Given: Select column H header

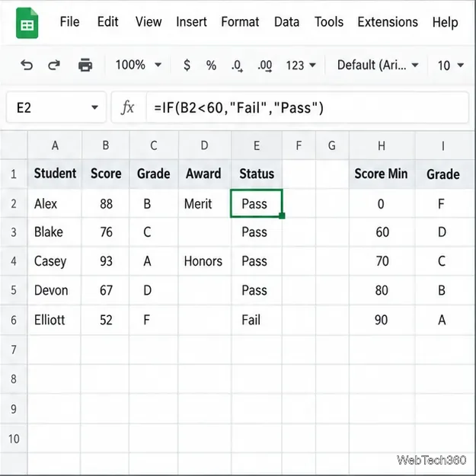Looking at the screenshot, I should tap(382, 145).
